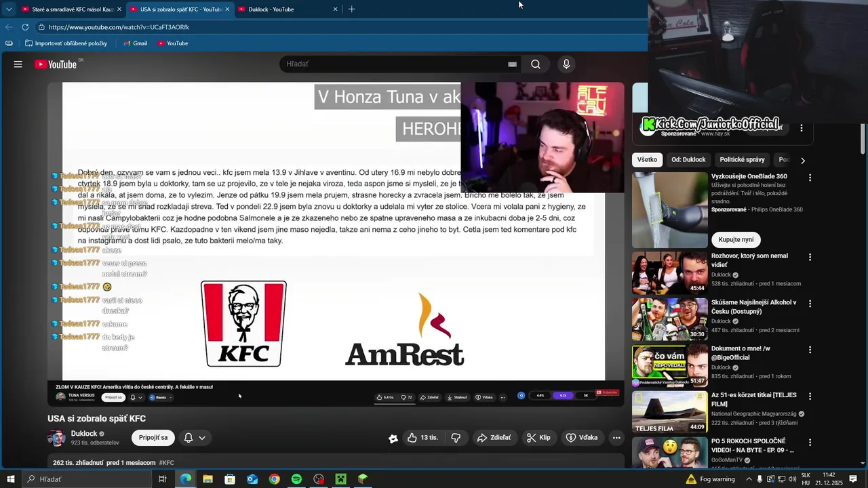Select the Všetko filter chip
The image size is (868, 488).
[647, 160]
